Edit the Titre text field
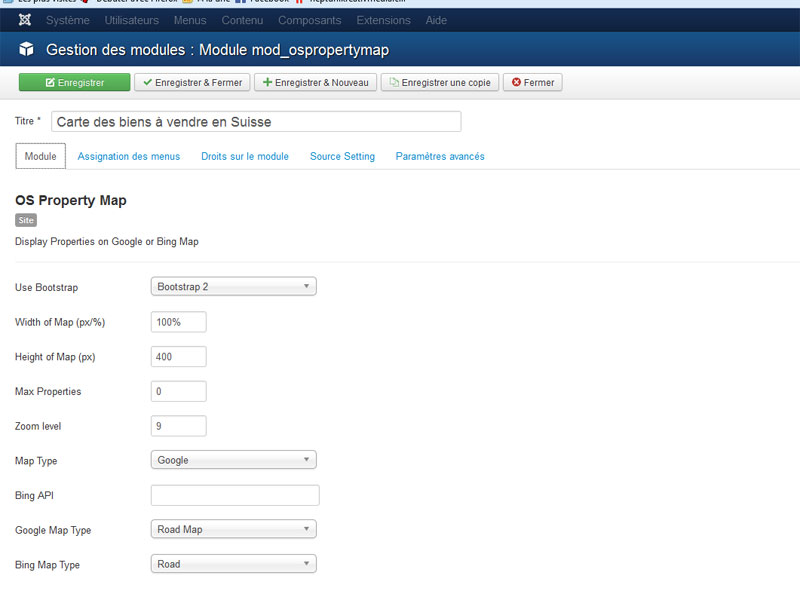800x600 pixels. point(256,121)
